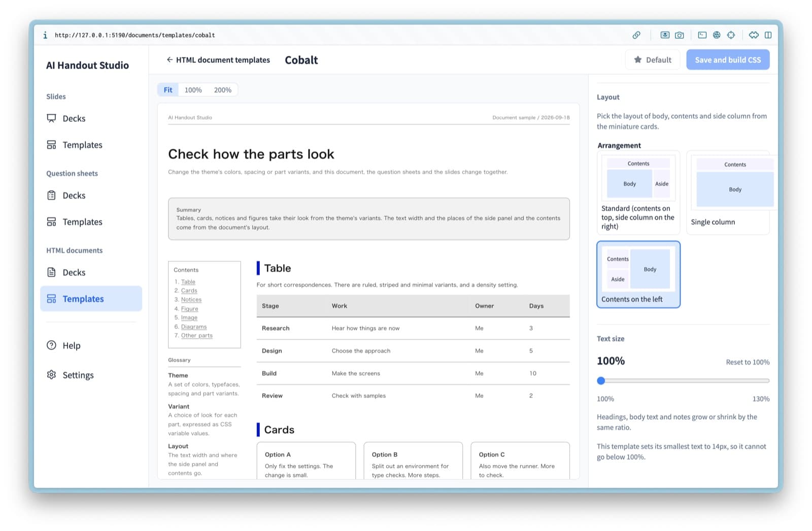The image size is (812, 531).
Task: Click the layout icon for Slides Templates
Action: point(51,145)
